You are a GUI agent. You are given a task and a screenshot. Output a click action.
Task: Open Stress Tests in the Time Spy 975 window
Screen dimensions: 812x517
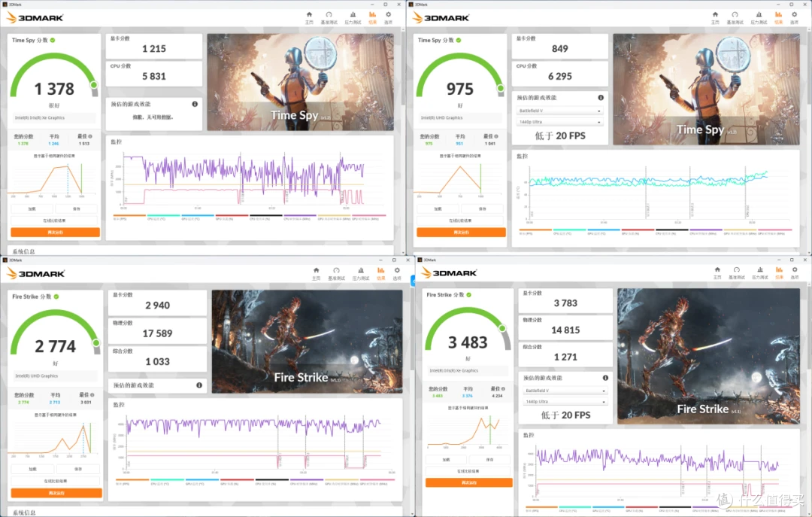[759, 17]
